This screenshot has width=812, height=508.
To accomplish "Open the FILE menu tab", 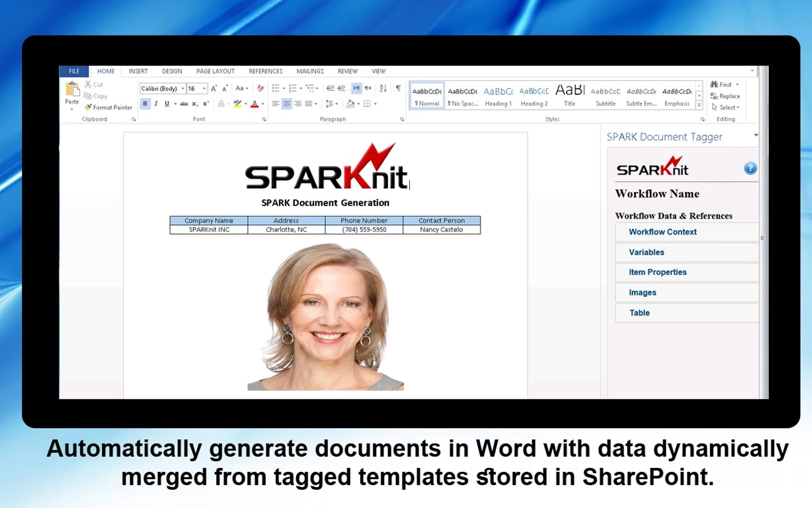I will pos(74,71).
